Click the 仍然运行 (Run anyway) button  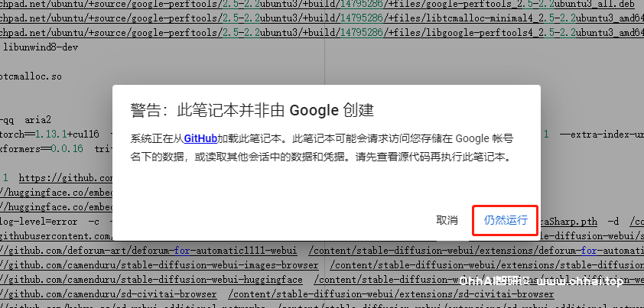(x=505, y=220)
